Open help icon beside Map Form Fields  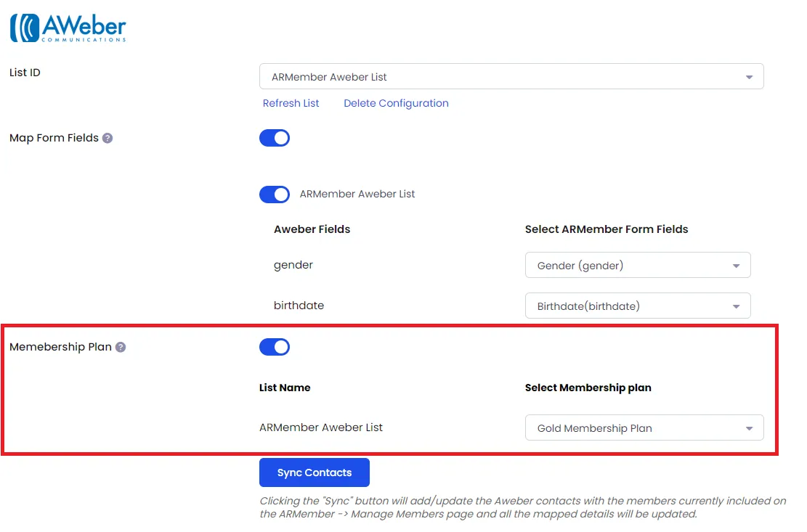[x=107, y=139]
